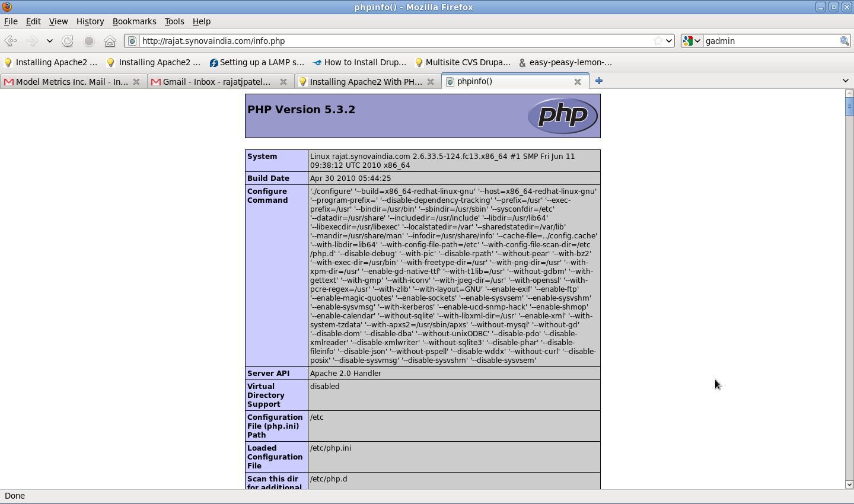Click the vertical scrollbar thumb

pos(849,106)
